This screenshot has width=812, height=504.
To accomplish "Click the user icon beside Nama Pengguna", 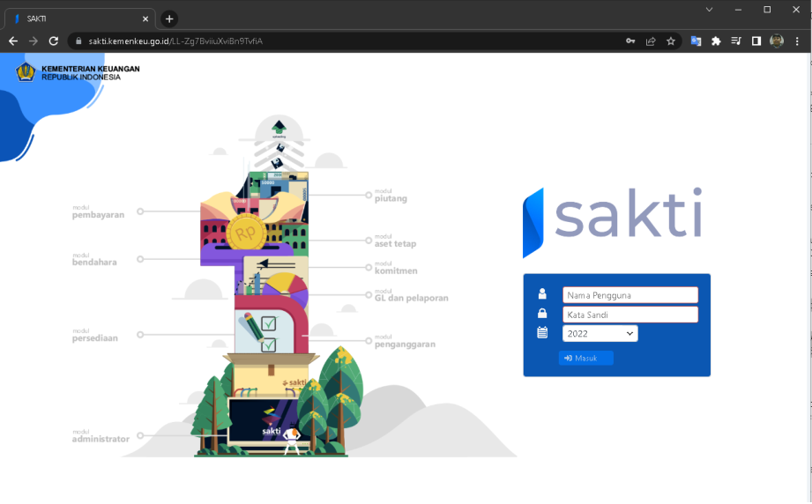I will click(x=542, y=294).
